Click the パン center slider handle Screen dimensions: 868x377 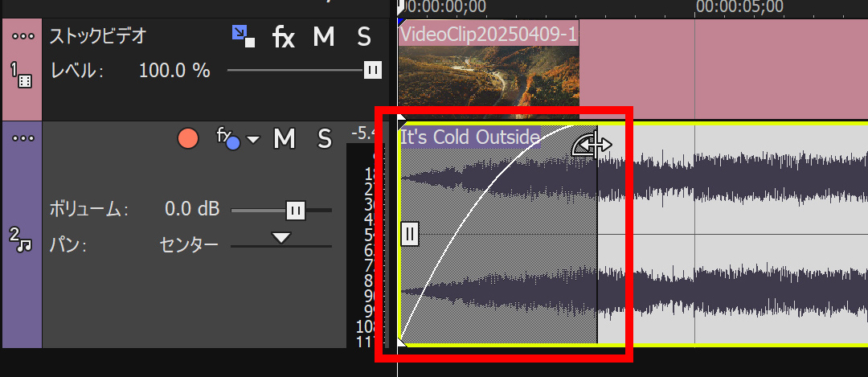click(x=281, y=238)
